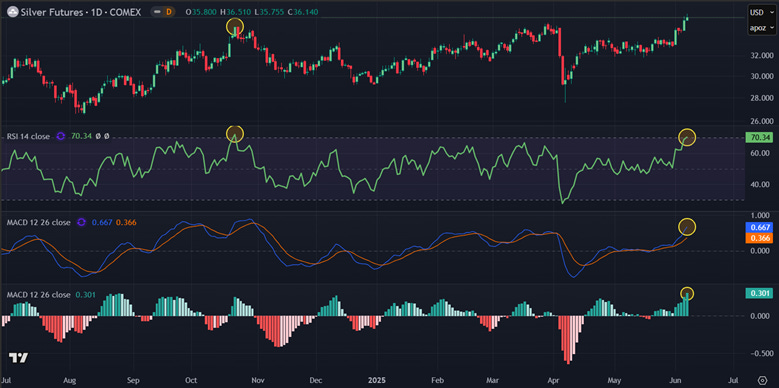Click the May time axis label

tap(615, 381)
